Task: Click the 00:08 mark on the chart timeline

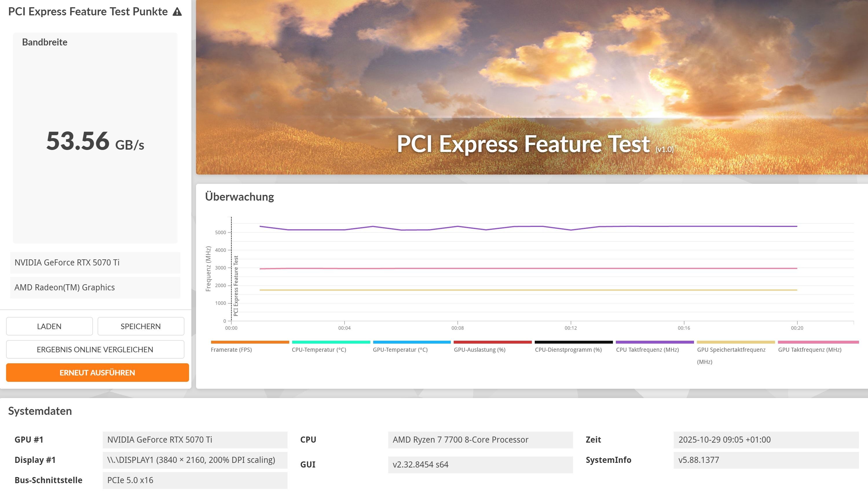Action: (457, 328)
